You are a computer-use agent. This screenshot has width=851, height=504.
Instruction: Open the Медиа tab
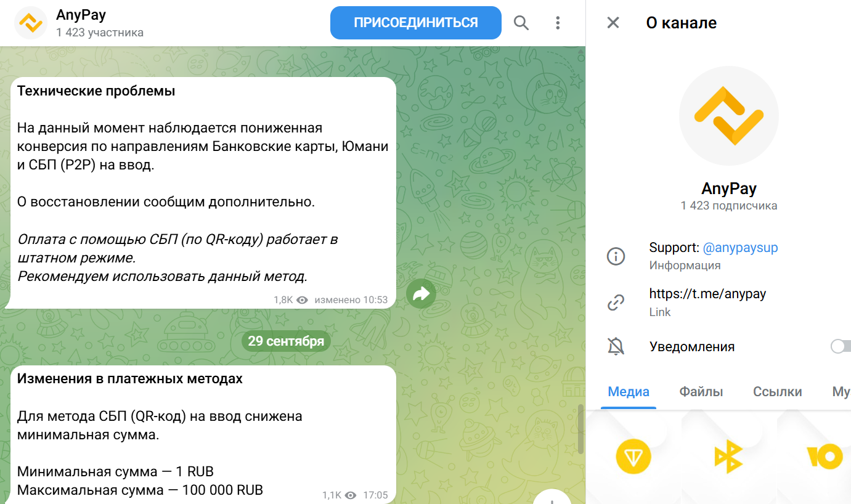click(628, 391)
